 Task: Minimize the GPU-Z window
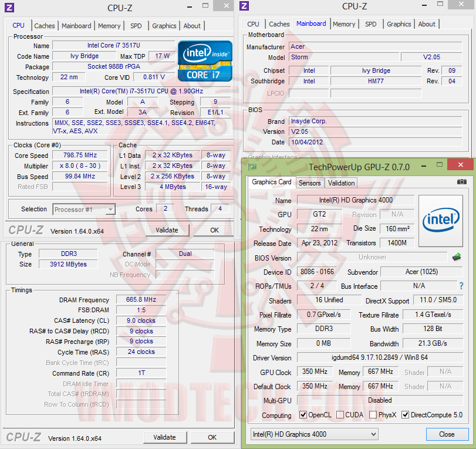(x=424, y=166)
